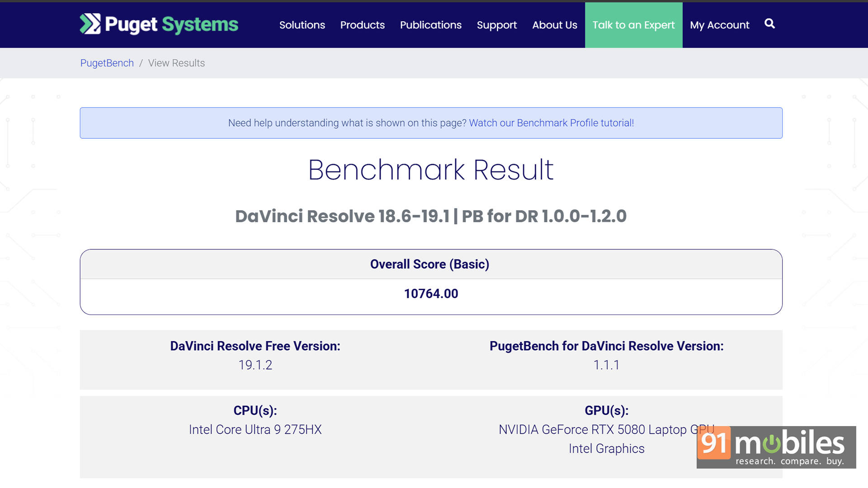Click the Benchmark Result heading
The height and width of the screenshot is (488, 868).
pyautogui.click(x=430, y=170)
